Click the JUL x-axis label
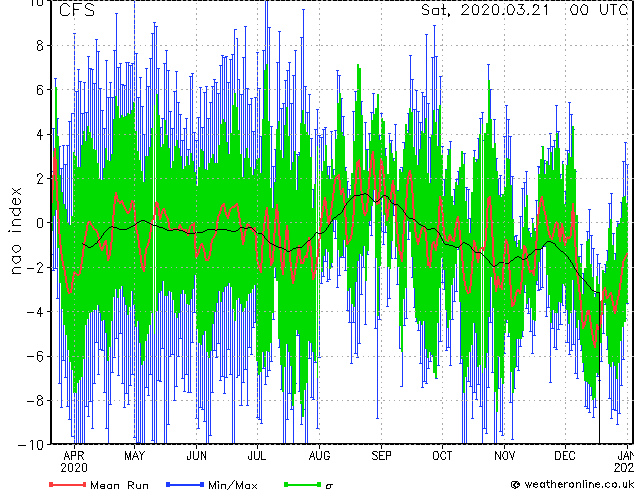 point(257,456)
